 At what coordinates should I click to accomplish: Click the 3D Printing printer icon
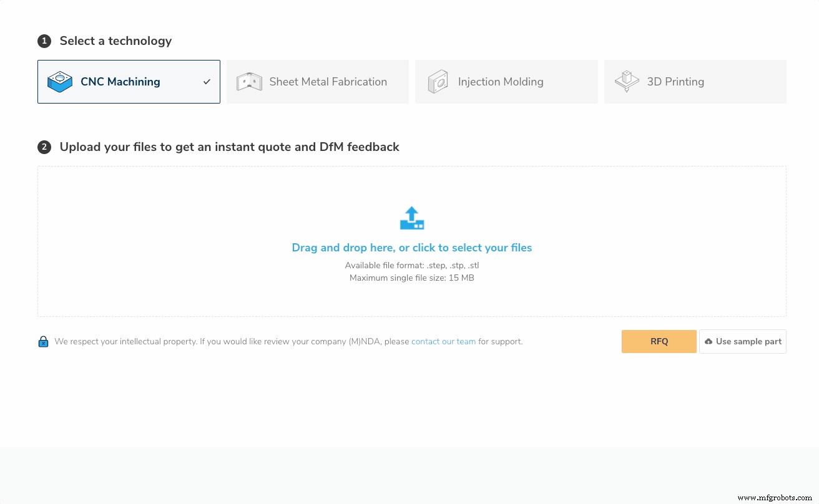pos(627,82)
